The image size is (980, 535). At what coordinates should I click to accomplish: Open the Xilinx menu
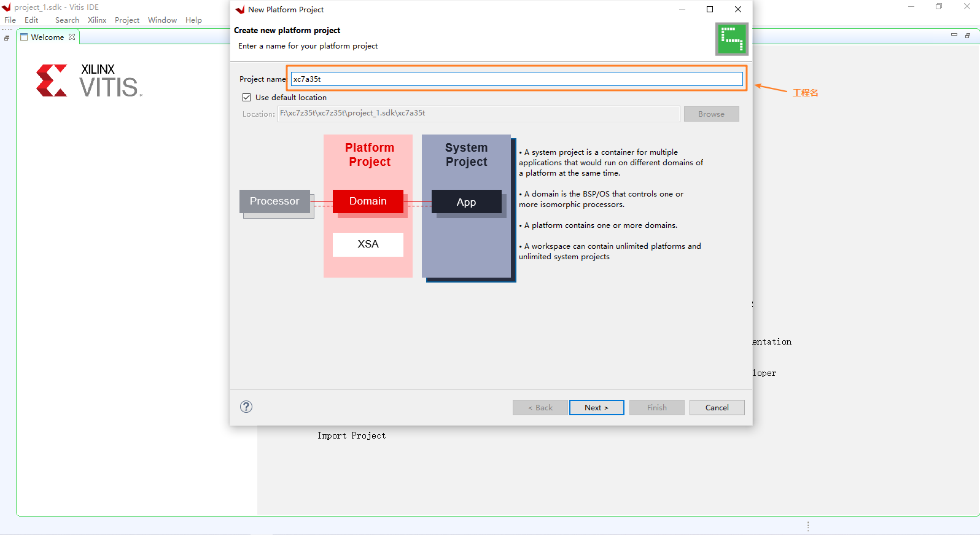[x=97, y=20]
